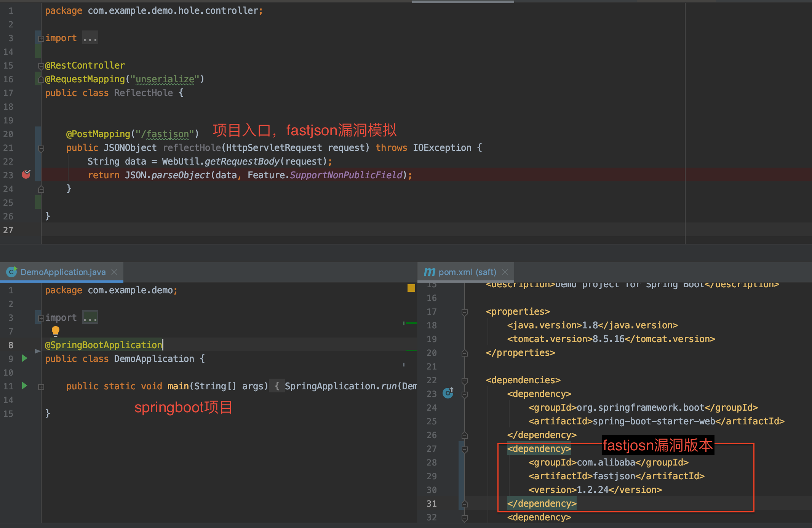
Task: Close the DemoApplication.java tab
Action: [114, 272]
